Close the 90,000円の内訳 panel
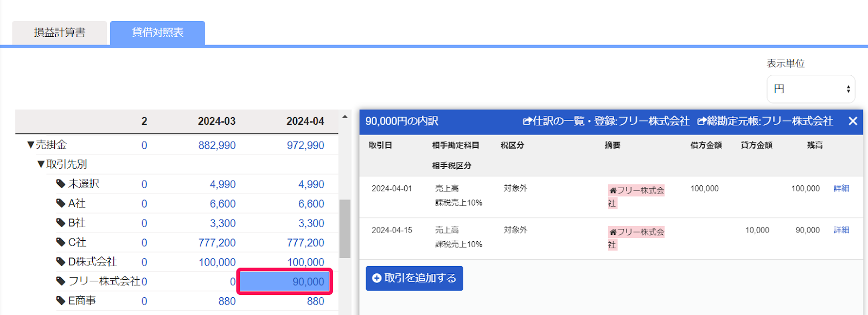 (x=853, y=121)
